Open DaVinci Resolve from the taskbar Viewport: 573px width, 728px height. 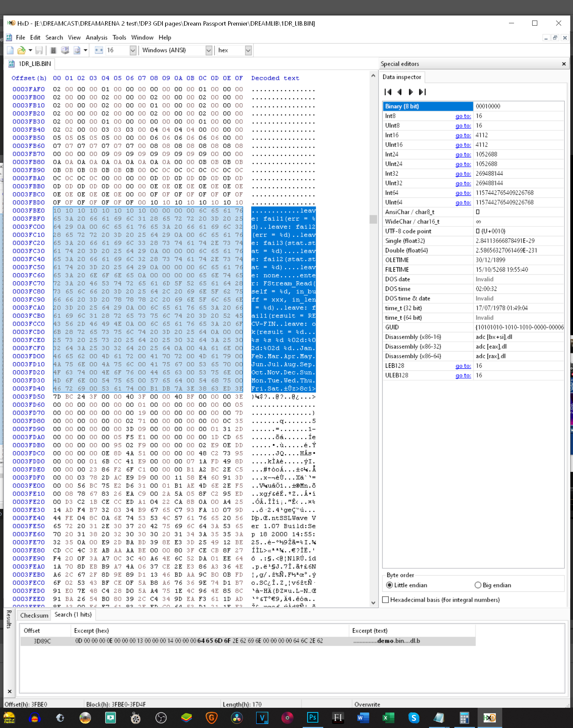[x=237, y=718]
